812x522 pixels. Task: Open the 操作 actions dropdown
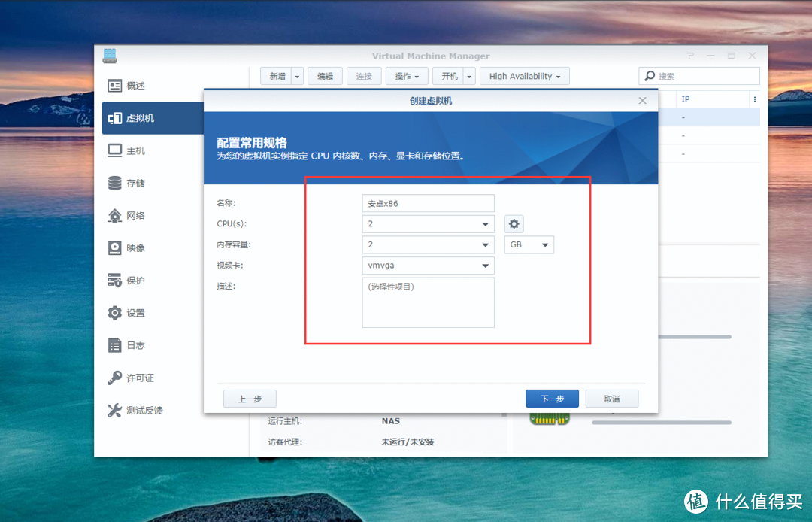407,76
